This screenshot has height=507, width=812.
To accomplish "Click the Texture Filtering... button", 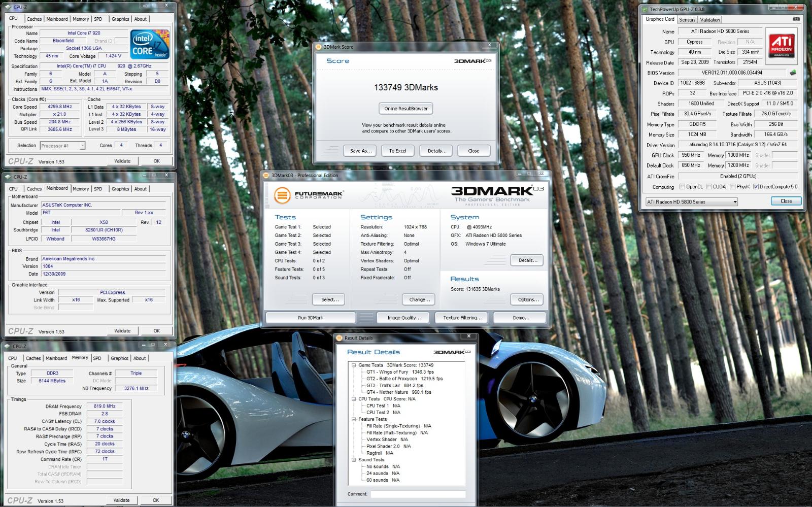I will click(462, 318).
